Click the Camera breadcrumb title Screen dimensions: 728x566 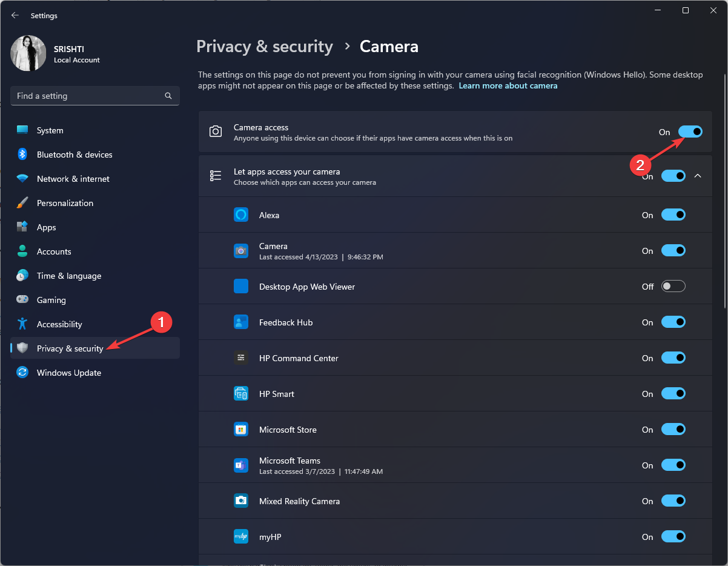(389, 47)
